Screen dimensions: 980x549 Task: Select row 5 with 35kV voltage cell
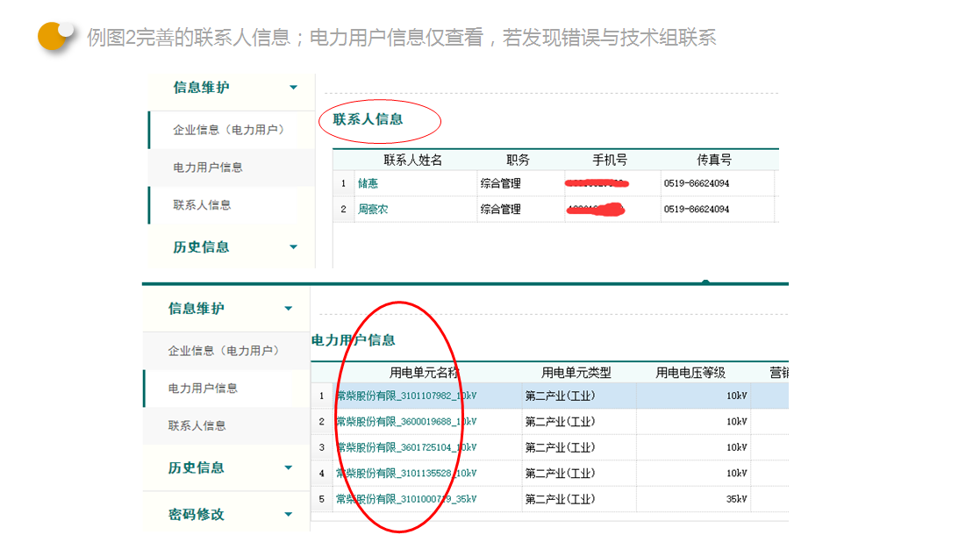point(693,499)
